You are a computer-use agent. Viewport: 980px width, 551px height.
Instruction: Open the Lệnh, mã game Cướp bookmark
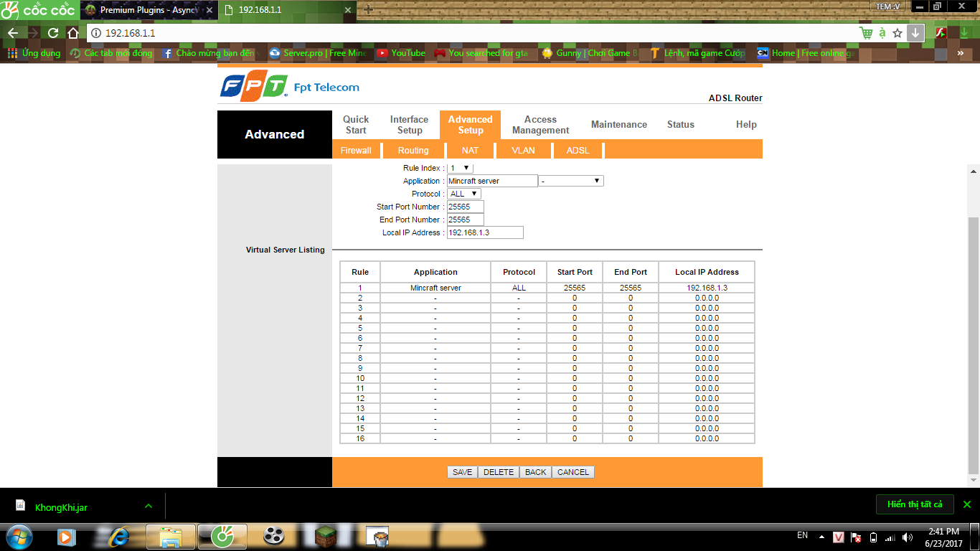pyautogui.click(x=697, y=53)
